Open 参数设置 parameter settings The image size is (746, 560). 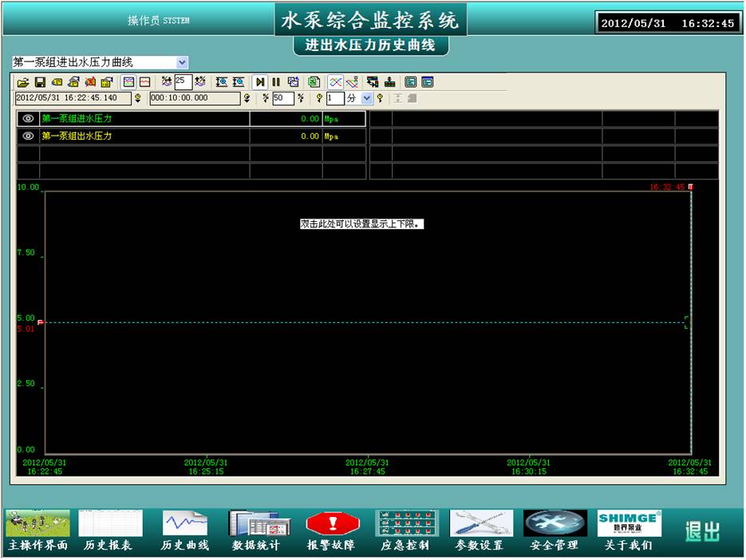(x=480, y=531)
